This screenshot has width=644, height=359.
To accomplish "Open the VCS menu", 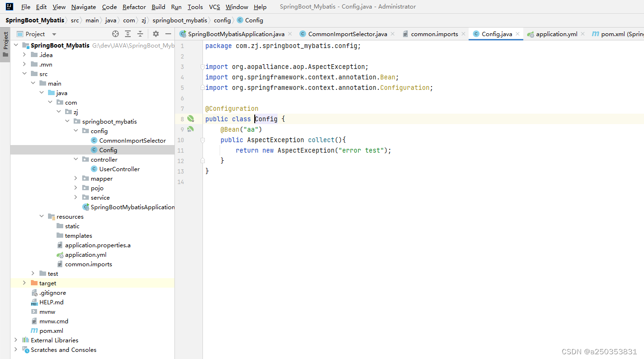I will (214, 7).
